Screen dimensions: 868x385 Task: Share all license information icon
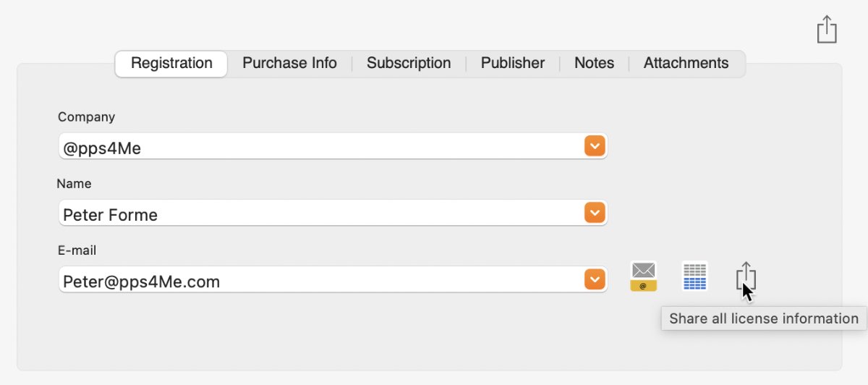click(746, 276)
